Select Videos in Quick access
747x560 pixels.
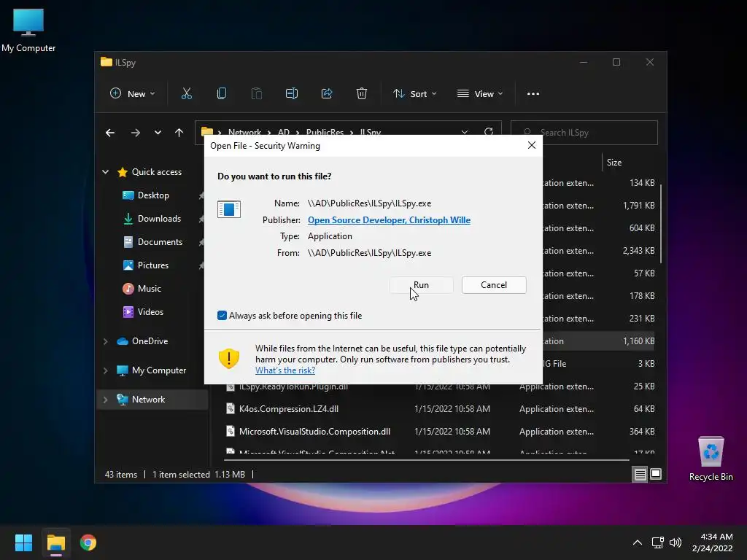150,312
